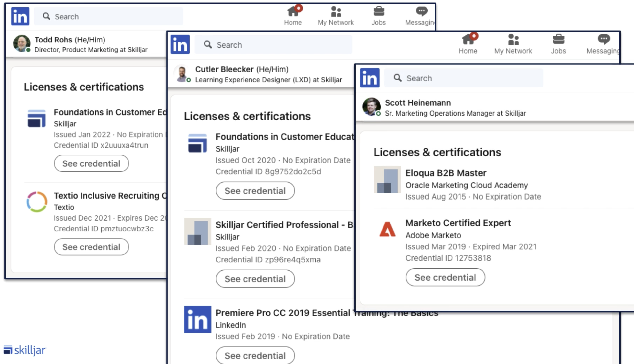This screenshot has height=364, width=634.
Task: Click Scott Heinemann profile photo
Action: click(371, 107)
